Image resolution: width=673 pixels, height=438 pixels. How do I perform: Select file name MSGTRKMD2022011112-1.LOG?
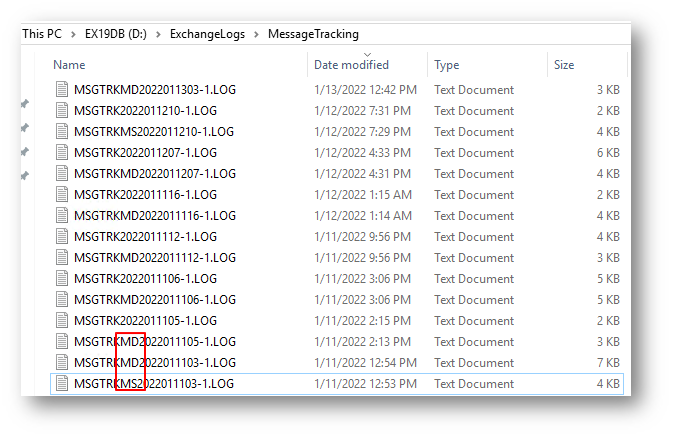click(x=155, y=258)
